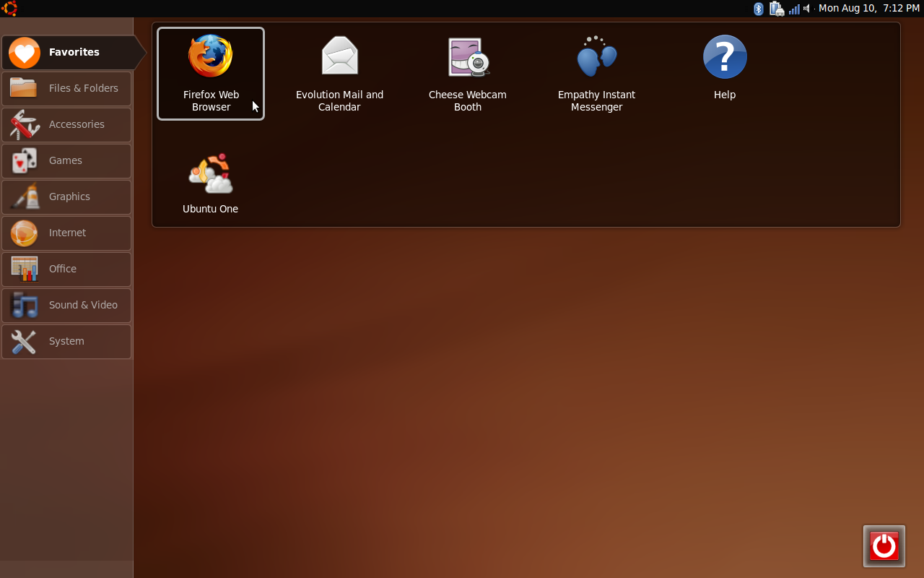
Task: Open the Help application
Action: click(x=725, y=69)
